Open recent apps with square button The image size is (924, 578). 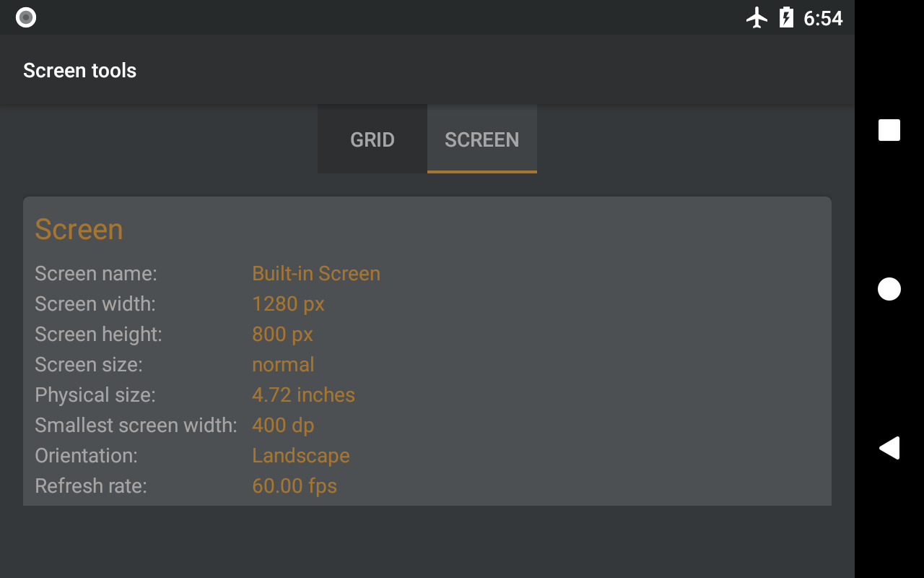tap(889, 130)
